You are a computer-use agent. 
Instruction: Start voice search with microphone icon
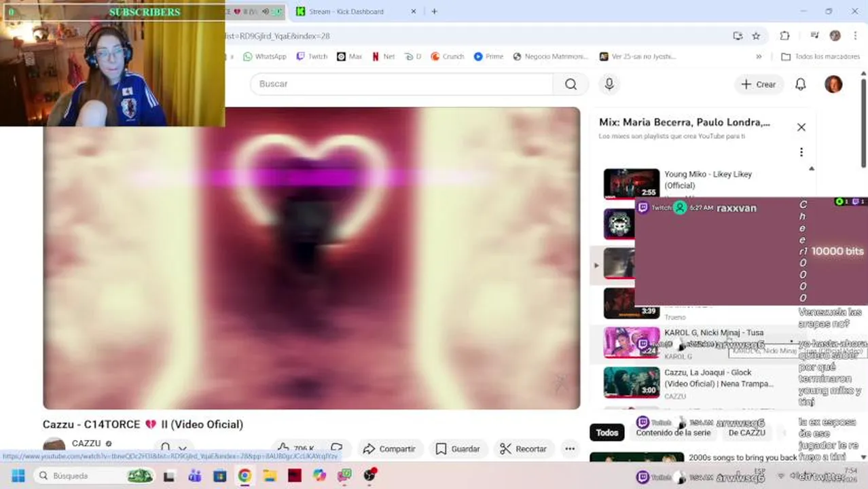[x=609, y=84]
